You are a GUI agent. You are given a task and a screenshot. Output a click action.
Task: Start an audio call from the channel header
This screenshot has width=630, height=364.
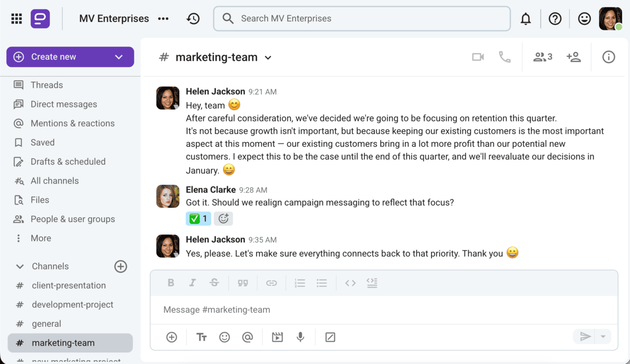point(505,57)
